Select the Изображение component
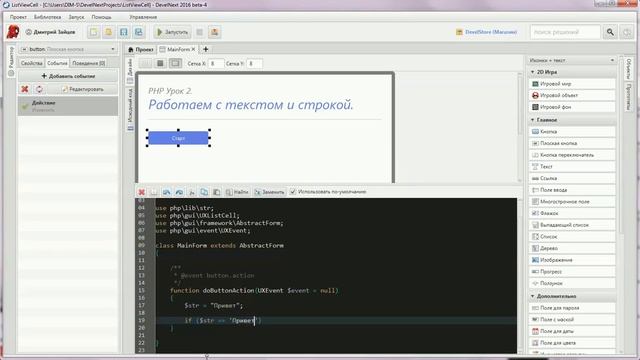 [x=572, y=260]
